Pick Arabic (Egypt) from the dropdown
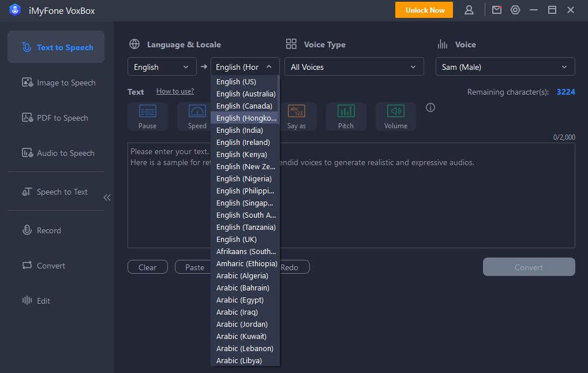The width and height of the screenshot is (588, 373). 245,300
